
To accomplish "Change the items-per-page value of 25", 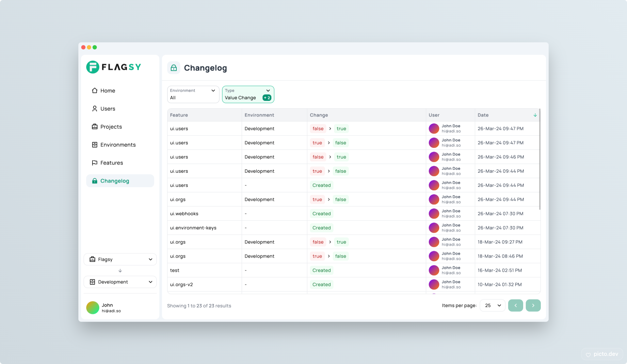I will [x=492, y=306].
